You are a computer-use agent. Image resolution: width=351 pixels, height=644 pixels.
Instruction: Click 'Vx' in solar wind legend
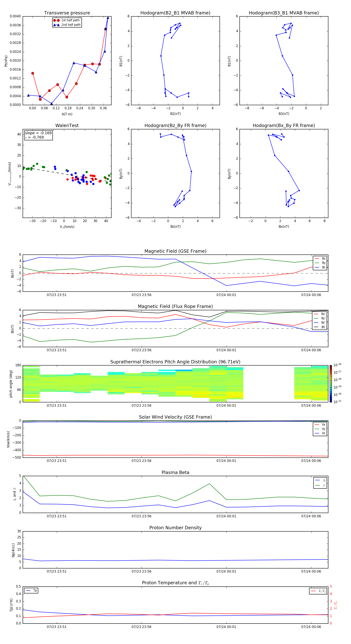click(320, 424)
